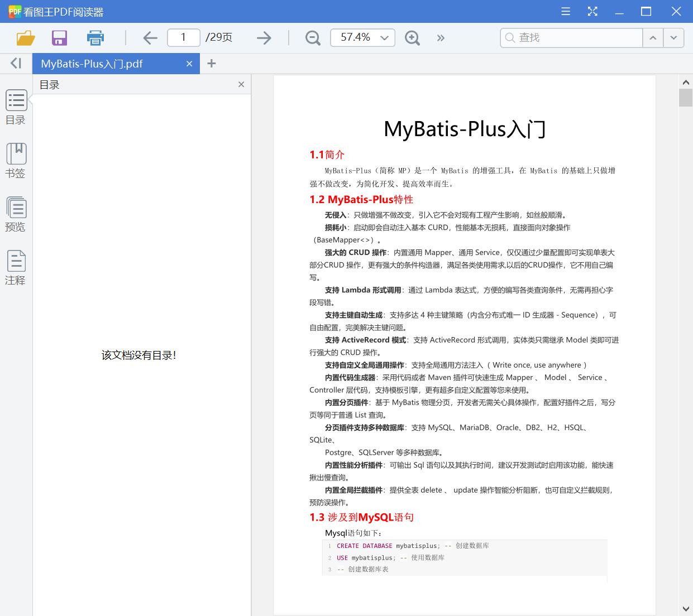Open the 预览 thumbnails preview panel

pos(16,214)
